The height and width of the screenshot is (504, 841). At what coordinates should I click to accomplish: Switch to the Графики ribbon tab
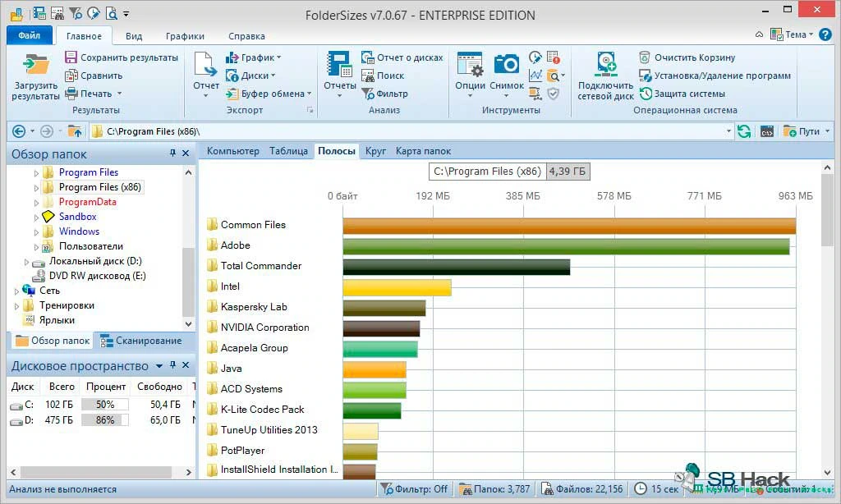(185, 36)
